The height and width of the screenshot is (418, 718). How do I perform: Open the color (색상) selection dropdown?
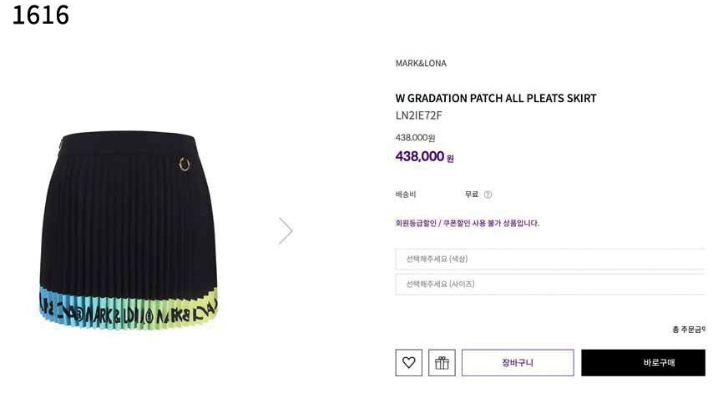click(550, 259)
